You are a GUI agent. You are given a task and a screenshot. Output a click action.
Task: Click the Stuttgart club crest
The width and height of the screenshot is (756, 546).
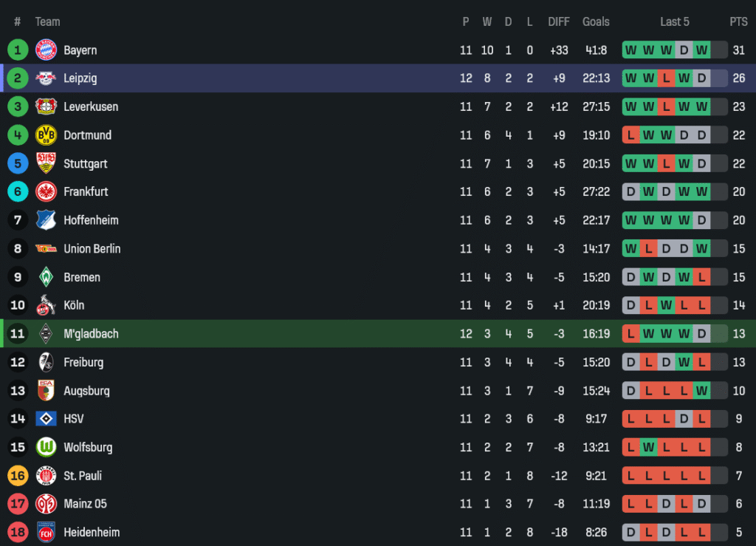click(47, 163)
